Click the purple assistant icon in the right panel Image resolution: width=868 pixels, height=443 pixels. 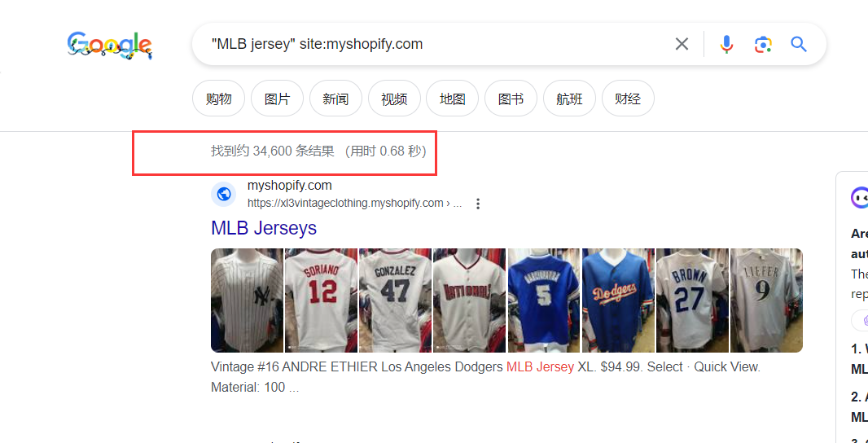[859, 197]
